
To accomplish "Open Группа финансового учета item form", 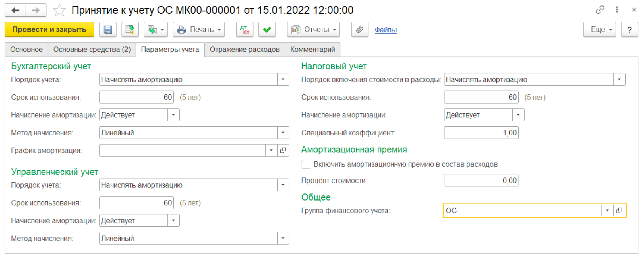I will tap(619, 210).
